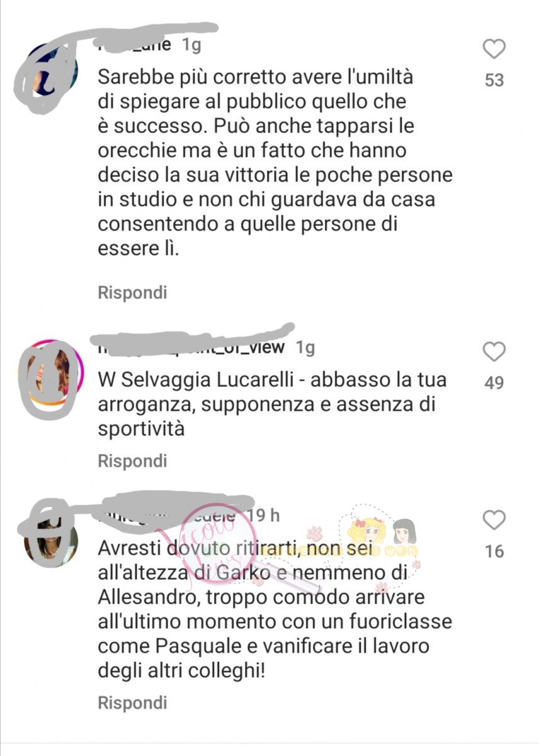Reply to the 'Sarebbe più corretto' comment via Rispondi

click(133, 293)
